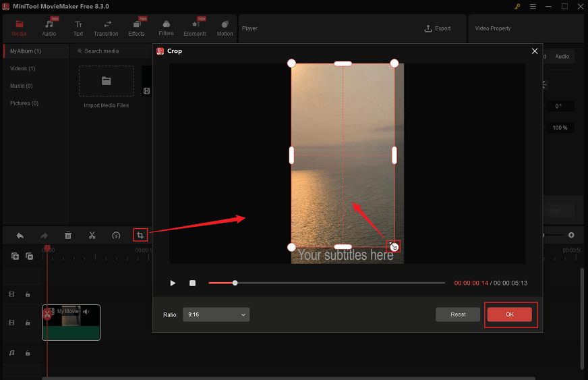Switch to the Transition tab

tap(106, 28)
